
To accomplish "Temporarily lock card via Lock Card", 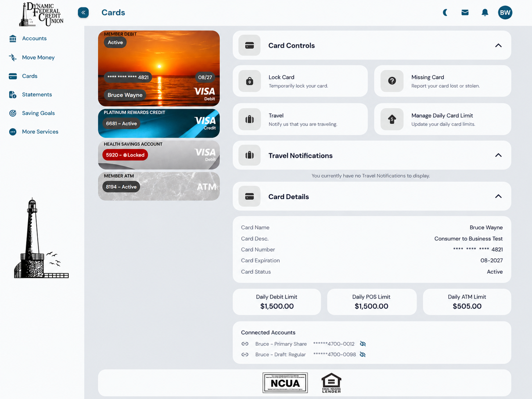I will tap(300, 81).
